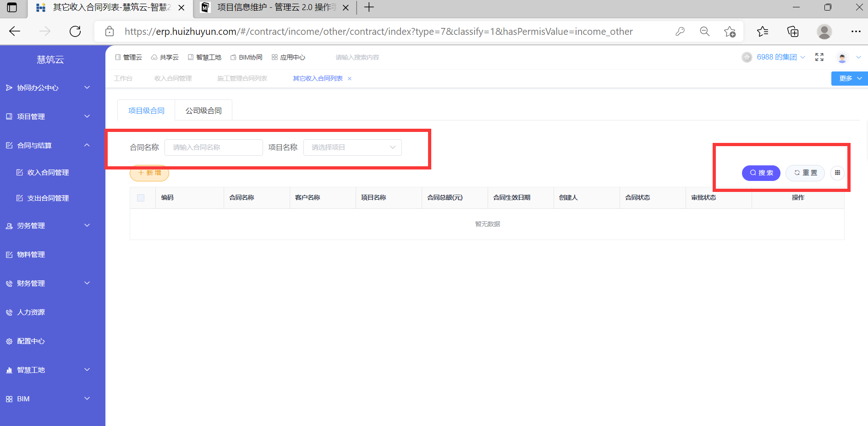Open the browser favorites list icon
The height and width of the screenshot is (426, 868).
(763, 31)
